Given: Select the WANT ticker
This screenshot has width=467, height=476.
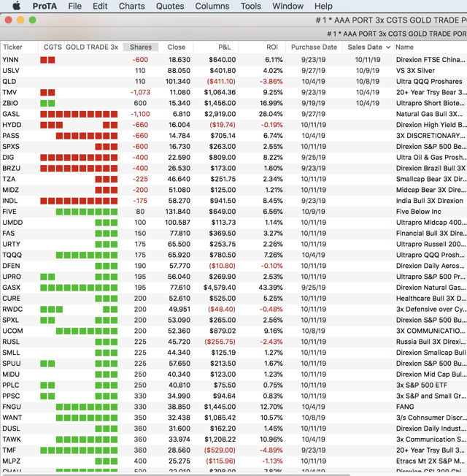Looking at the screenshot, I should click(12, 418).
